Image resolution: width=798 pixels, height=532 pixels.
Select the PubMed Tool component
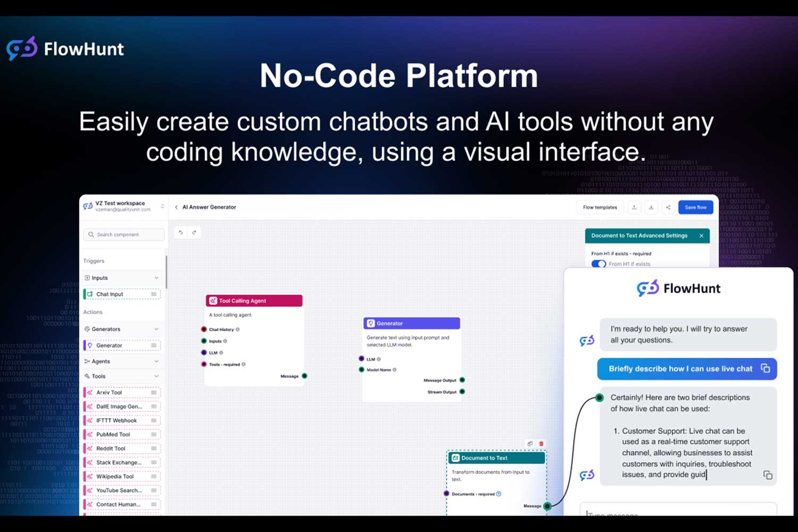coord(122,435)
